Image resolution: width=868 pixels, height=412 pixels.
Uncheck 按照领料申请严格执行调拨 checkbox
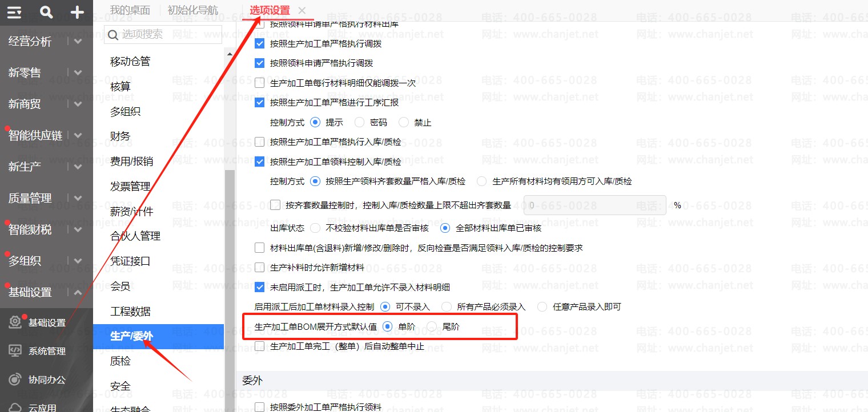(x=260, y=63)
